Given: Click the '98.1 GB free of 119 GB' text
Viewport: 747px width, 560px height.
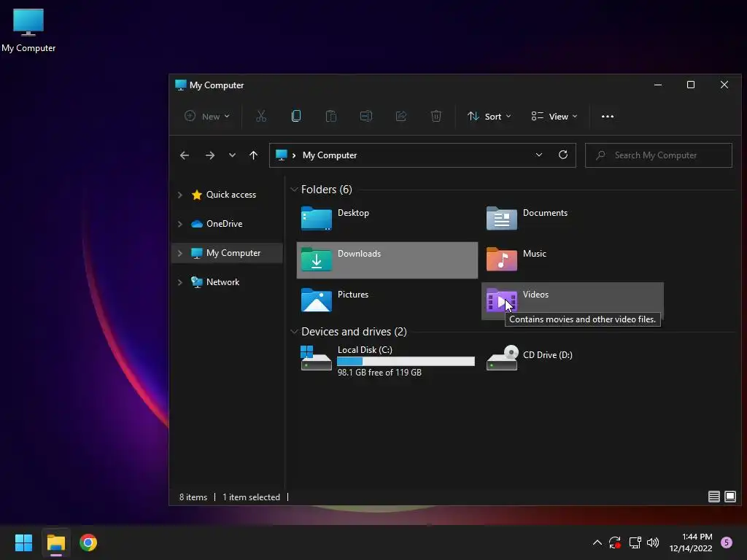Looking at the screenshot, I should coord(379,373).
